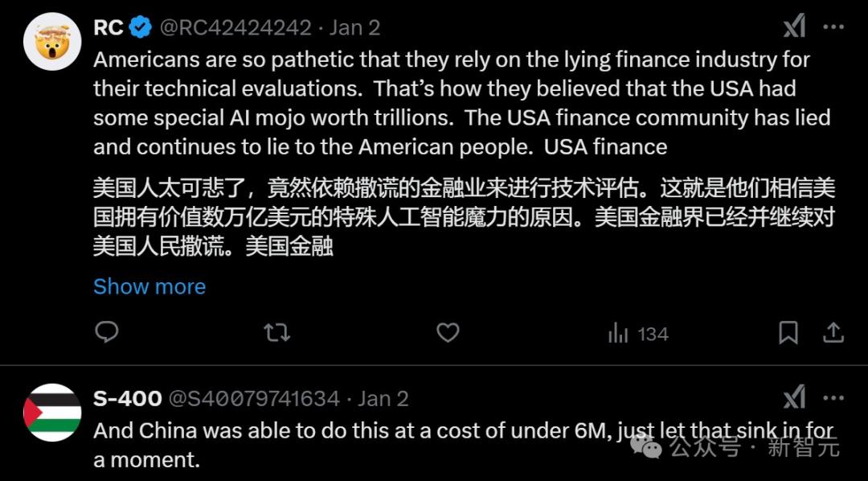This screenshot has width=868, height=481.
Task: Click Grok icon on RC's post
Action: click(794, 27)
